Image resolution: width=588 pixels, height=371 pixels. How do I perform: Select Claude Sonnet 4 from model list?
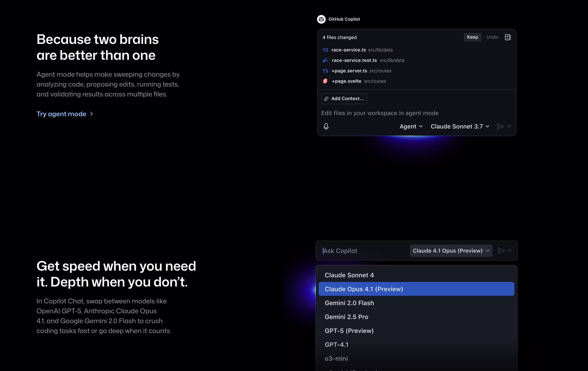(x=416, y=275)
